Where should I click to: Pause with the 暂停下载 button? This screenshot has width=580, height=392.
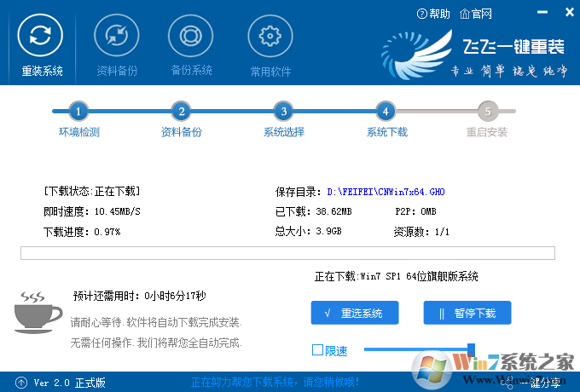[467, 313]
